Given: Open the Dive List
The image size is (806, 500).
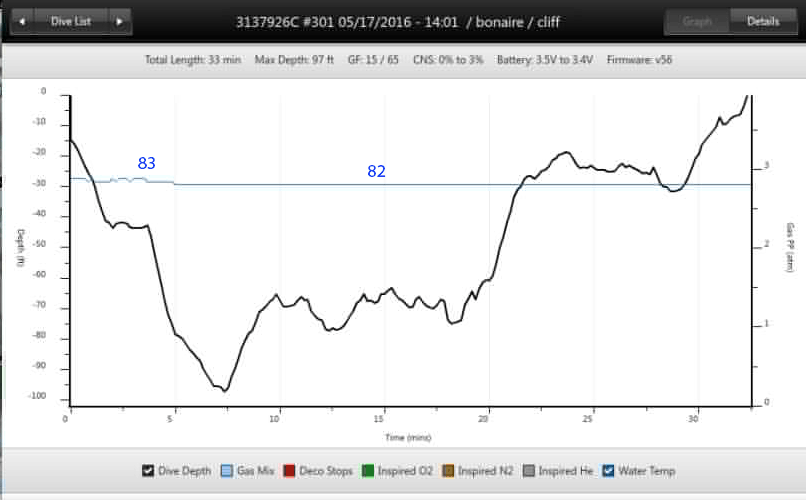Looking at the screenshot, I should (71, 21).
